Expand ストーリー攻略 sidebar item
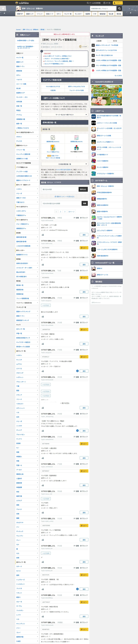138x644 pixels. 27,84
